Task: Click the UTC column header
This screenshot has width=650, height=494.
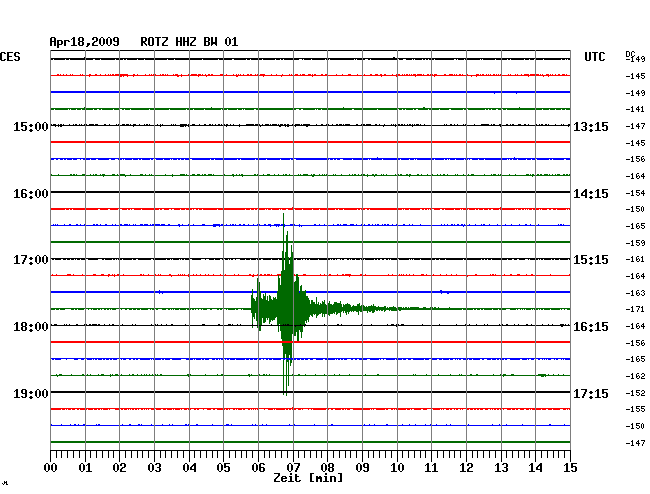Action: click(x=595, y=57)
